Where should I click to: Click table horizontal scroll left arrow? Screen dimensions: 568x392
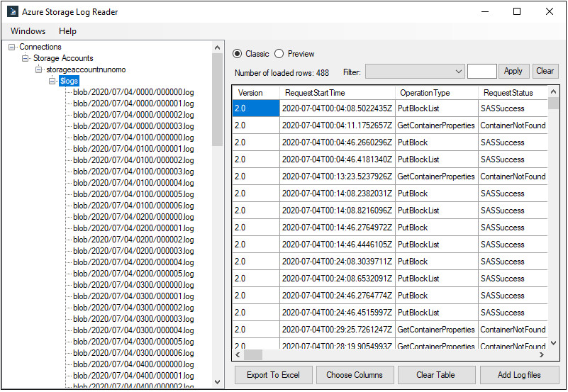238,354
